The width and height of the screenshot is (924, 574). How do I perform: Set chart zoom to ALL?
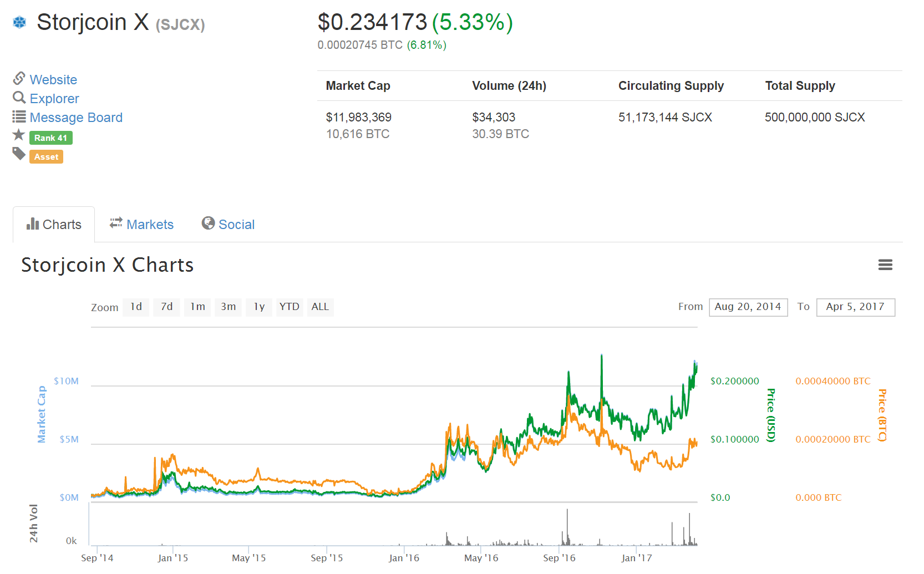pos(320,307)
